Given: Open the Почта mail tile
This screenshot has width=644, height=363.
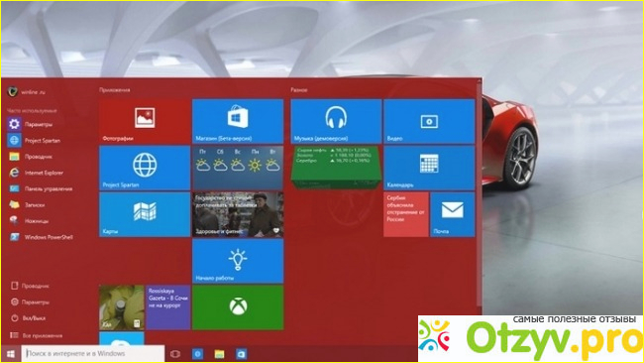Looking at the screenshot, I should (453, 214).
